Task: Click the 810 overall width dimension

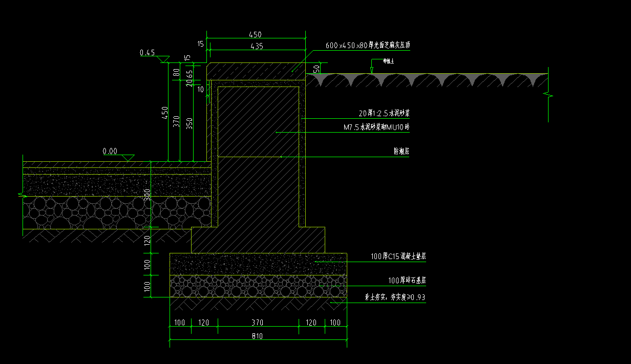Action: [257, 336]
